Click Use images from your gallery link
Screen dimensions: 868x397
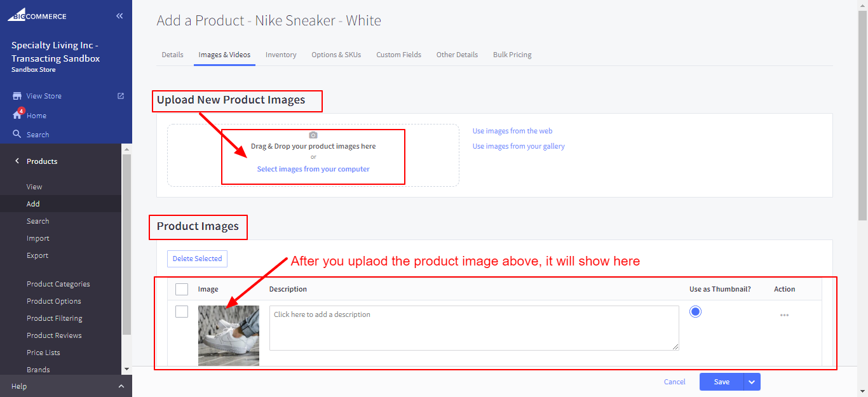(x=519, y=146)
